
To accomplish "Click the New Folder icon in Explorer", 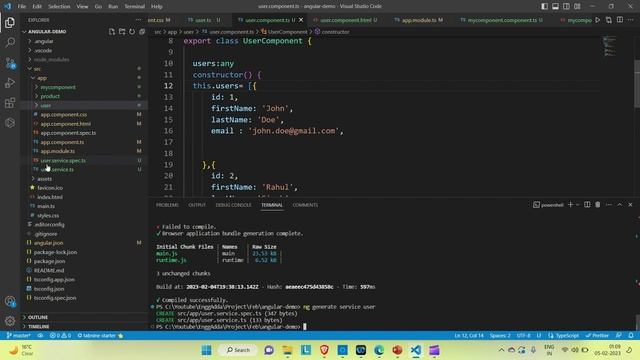I will (122, 31).
